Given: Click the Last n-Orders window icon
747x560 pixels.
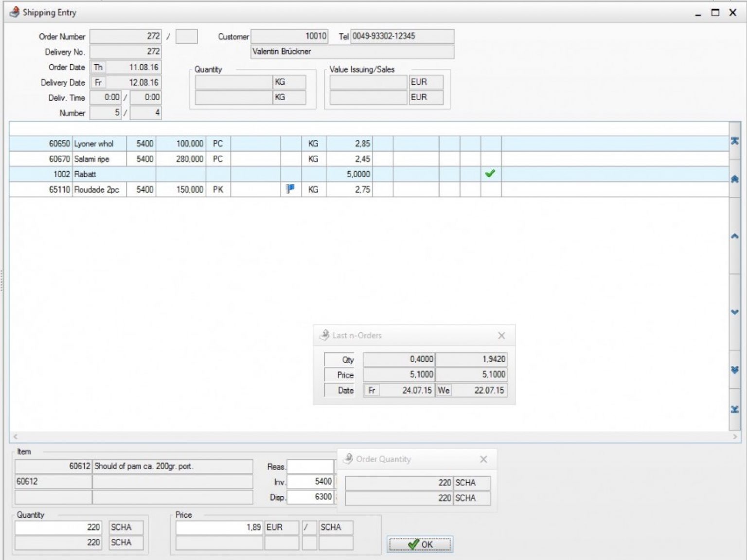Looking at the screenshot, I should click(x=323, y=335).
